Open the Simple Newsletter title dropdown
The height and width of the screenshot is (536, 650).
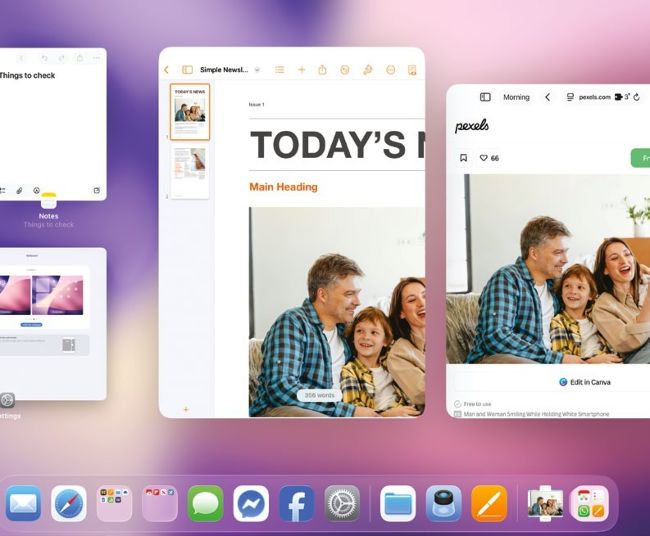click(x=257, y=70)
